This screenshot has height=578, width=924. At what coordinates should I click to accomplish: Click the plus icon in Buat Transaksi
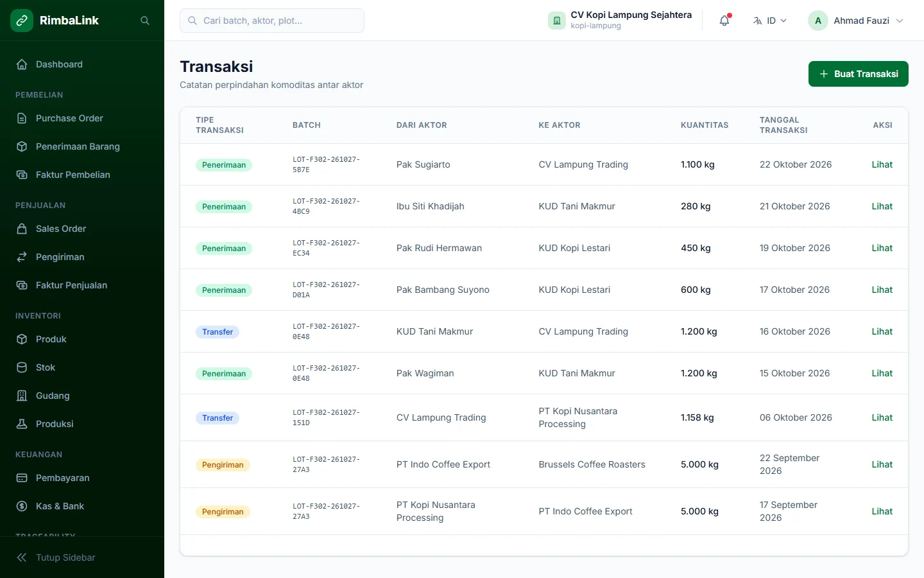point(824,74)
